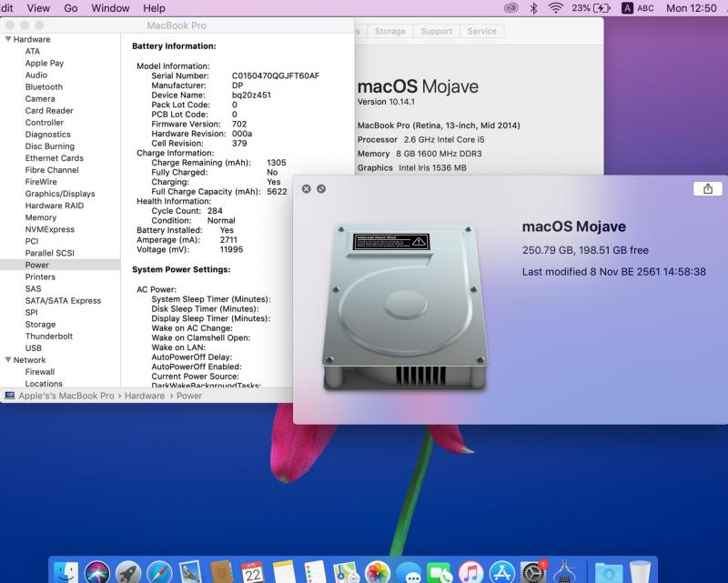Collapse the Network section in sidebar

(x=9, y=360)
